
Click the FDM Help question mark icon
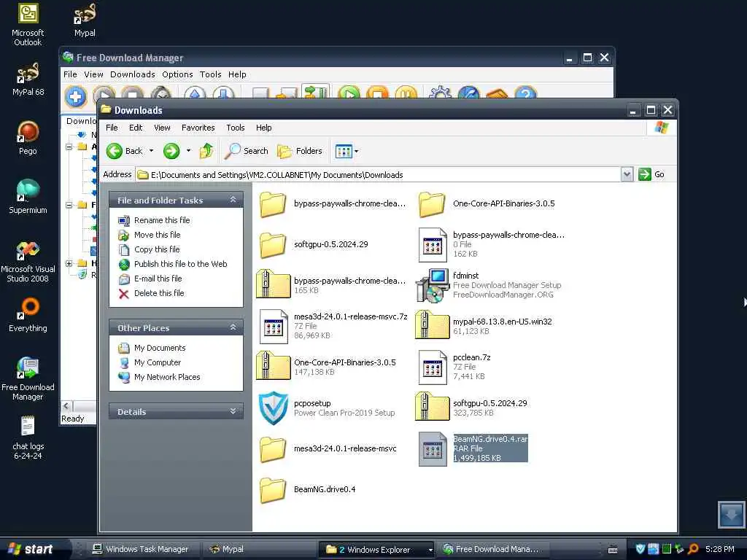pyautogui.click(x=525, y=93)
